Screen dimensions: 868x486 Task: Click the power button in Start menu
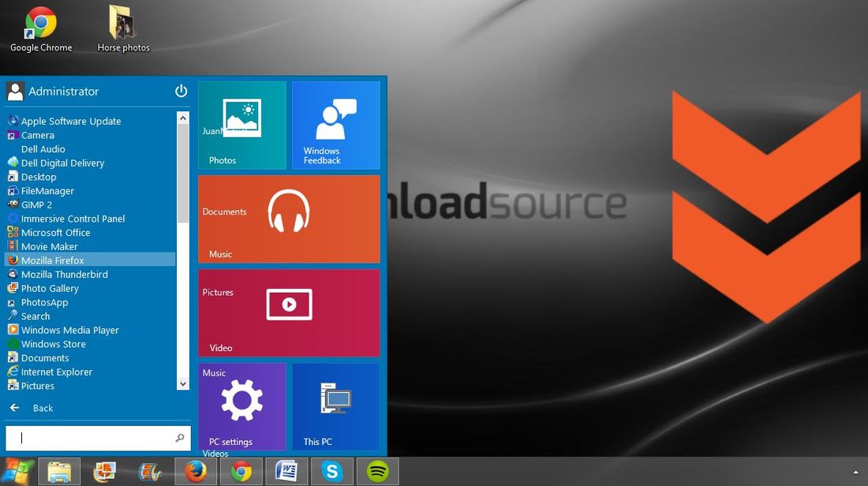tap(181, 91)
